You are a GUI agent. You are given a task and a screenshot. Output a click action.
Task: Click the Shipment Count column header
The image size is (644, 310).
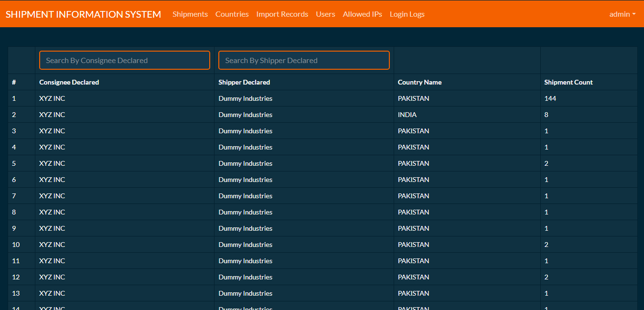pos(568,82)
